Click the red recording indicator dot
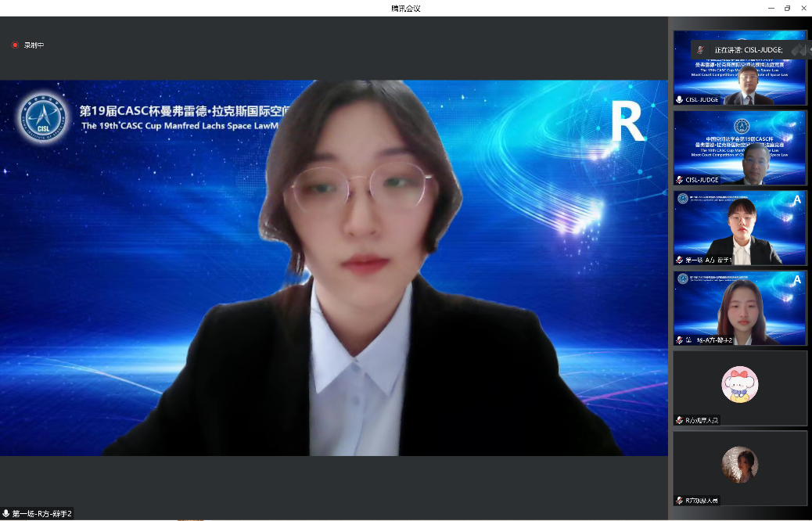This screenshot has height=521, width=812. click(15, 45)
